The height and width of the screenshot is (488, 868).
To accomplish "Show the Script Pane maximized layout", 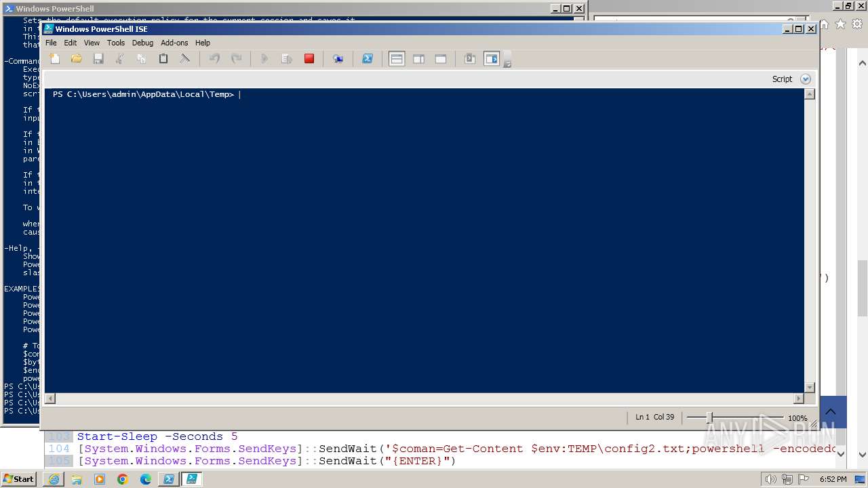I will click(x=441, y=59).
